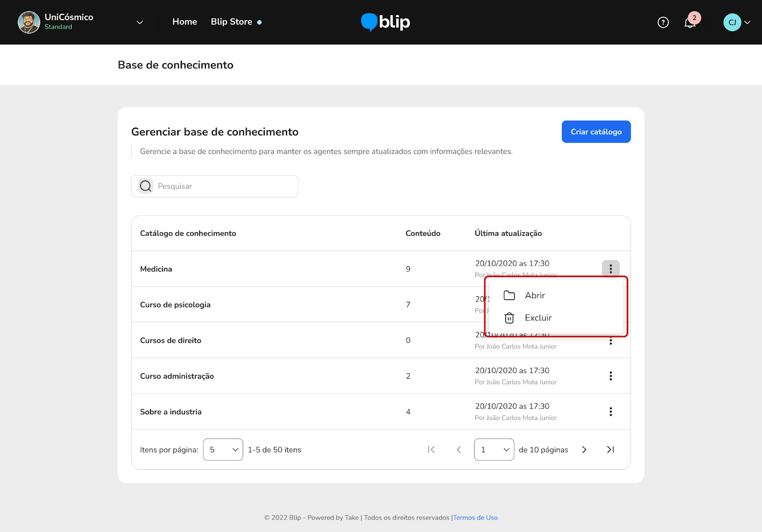Image resolution: width=762 pixels, height=532 pixels.
Task: Go to the next page arrow
Action: (x=584, y=450)
